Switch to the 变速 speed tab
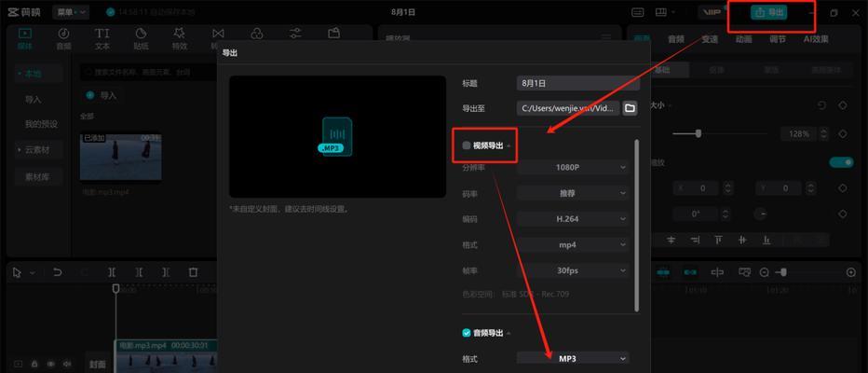The image size is (868, 373). [x=710, y=39]
